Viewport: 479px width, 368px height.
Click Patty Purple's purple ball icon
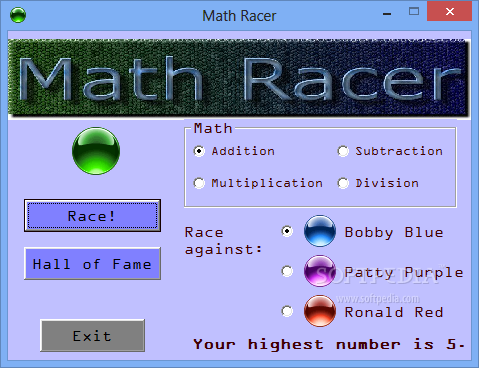coord(320,271)
